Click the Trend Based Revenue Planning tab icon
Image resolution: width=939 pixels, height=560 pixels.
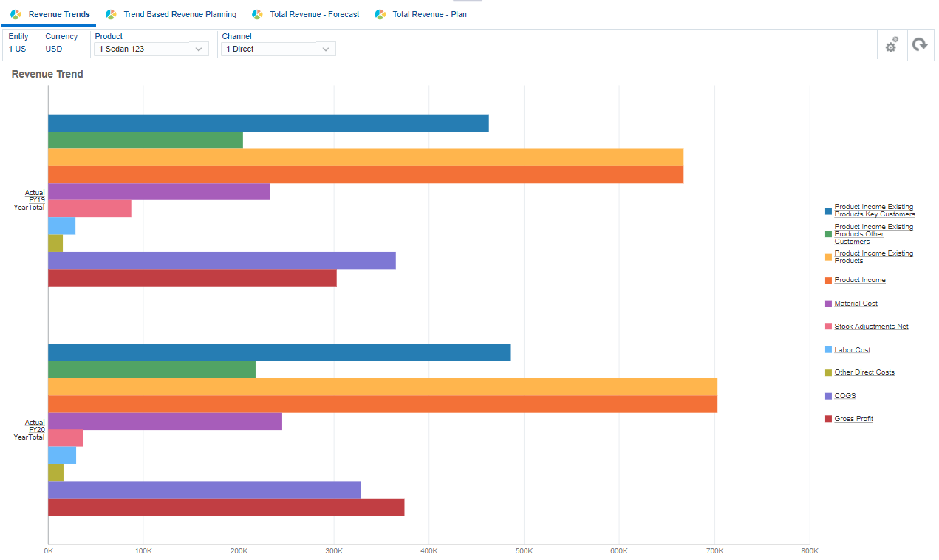coord(111,13)
